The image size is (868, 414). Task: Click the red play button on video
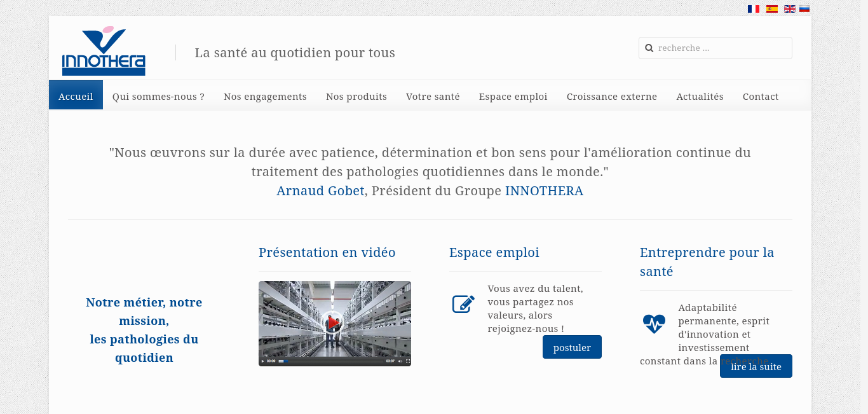click(x=333, y=323)
